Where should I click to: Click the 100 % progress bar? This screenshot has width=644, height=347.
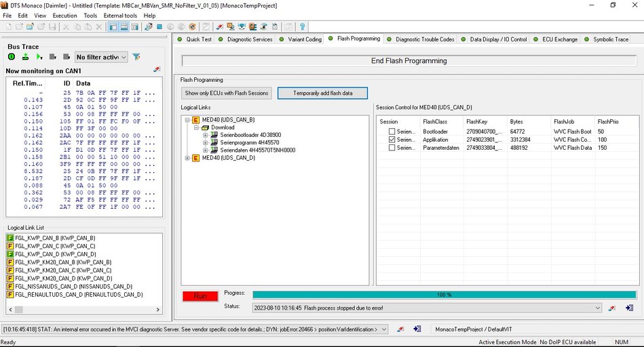[444, 295]
